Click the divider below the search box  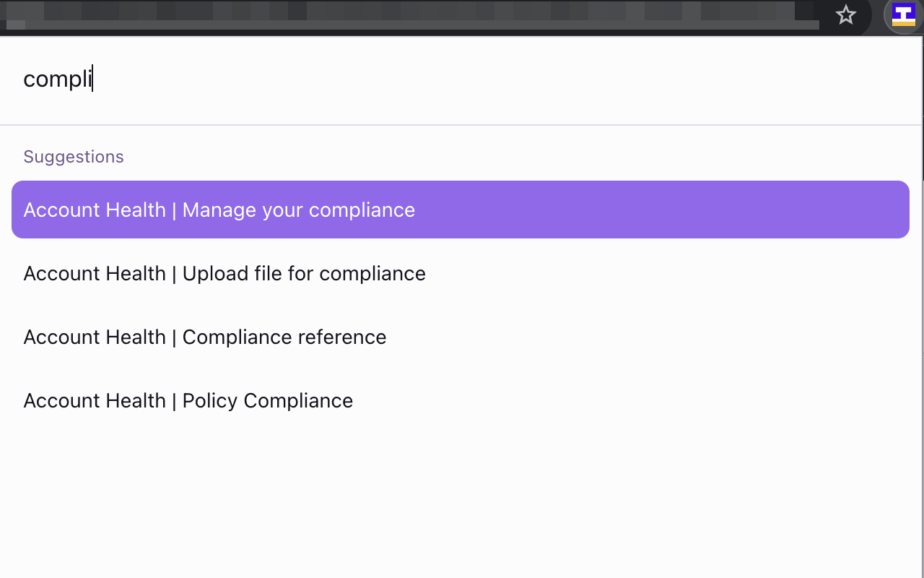[x=462, y=123]
